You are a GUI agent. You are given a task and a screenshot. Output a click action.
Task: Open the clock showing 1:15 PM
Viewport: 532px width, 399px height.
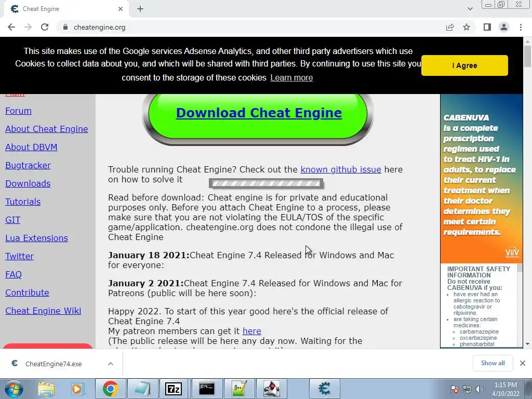point(506,389)
